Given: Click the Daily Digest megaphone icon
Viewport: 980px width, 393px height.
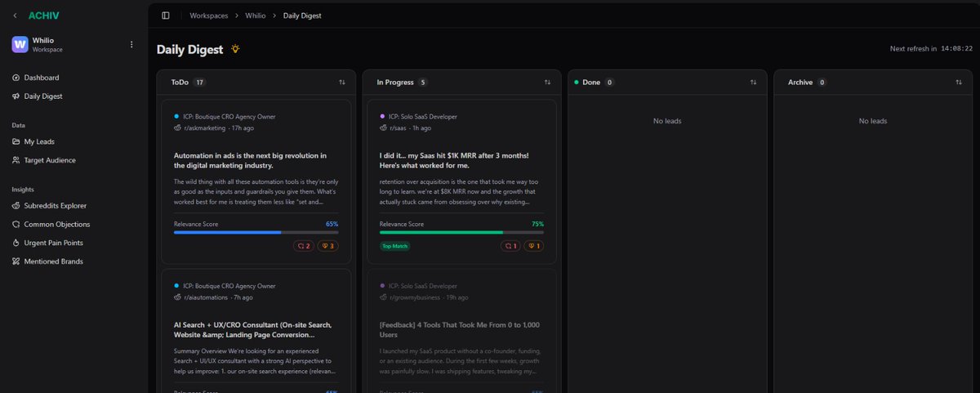Looking at the screenshot, I should pyautogui.click(x=16, y=96).
